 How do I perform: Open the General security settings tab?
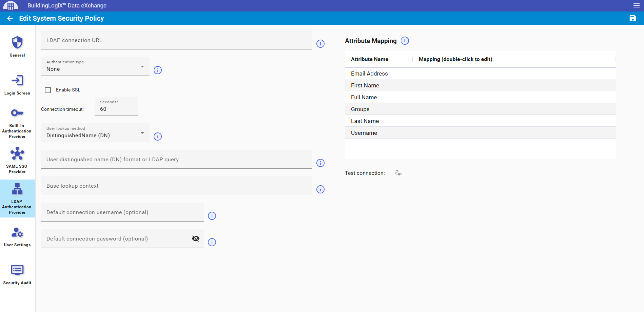[17, 47]
